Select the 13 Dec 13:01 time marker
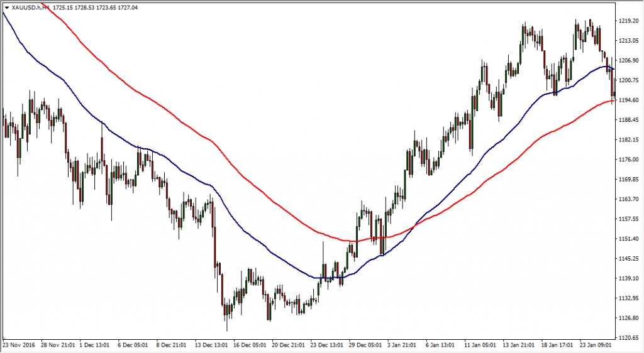 pyautogui.click(x=212, y=345)
